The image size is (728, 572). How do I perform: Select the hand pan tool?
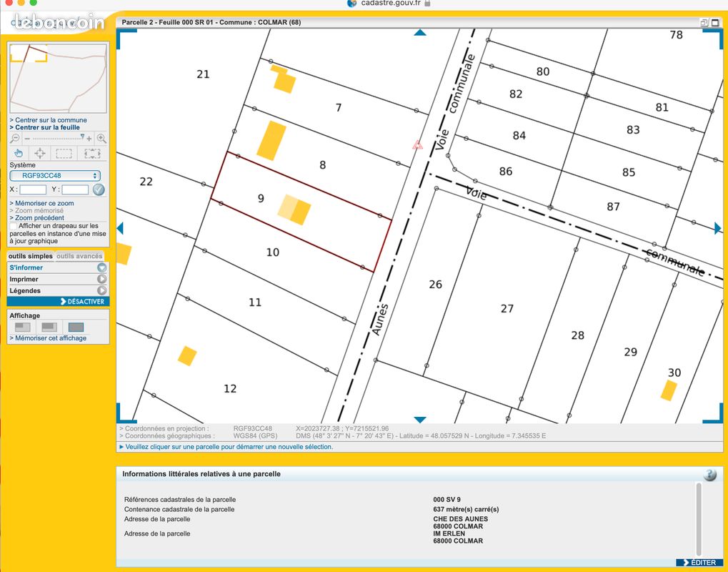19,153
